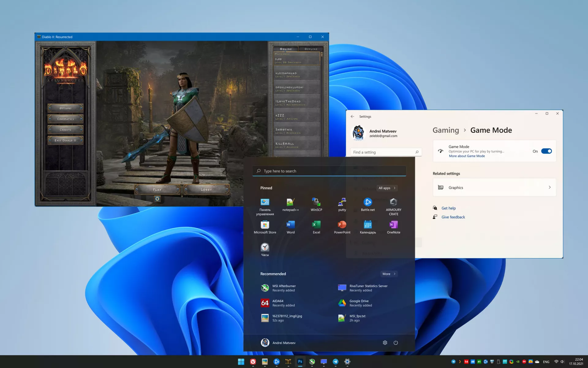Open Telegram from taskbar

click(x=335, y=362)
